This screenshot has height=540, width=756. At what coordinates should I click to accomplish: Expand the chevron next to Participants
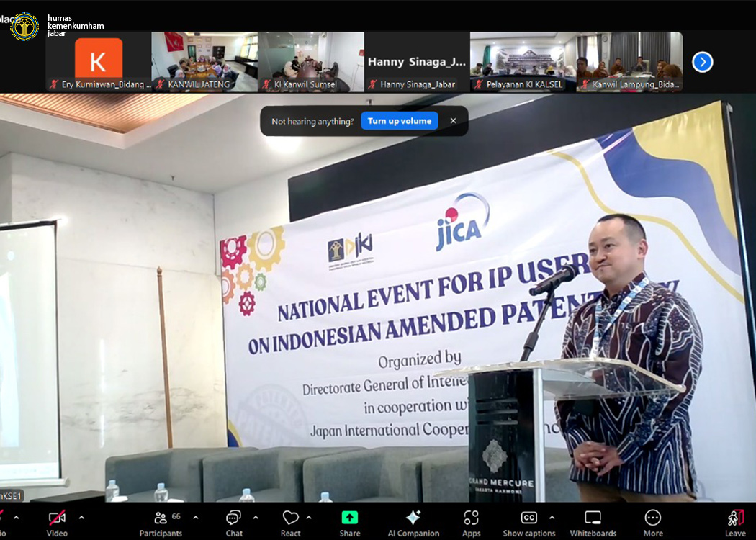197,517
